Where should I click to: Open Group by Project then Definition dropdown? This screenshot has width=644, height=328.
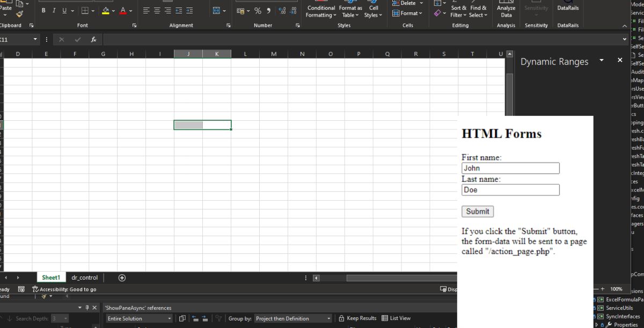click(293, 318)
